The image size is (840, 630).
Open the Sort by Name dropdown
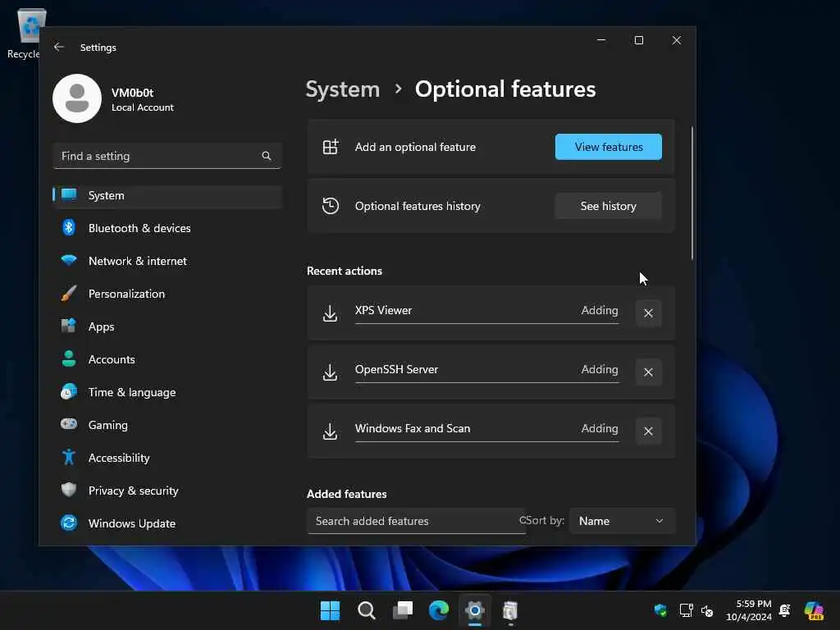click(x=622, y=521)
